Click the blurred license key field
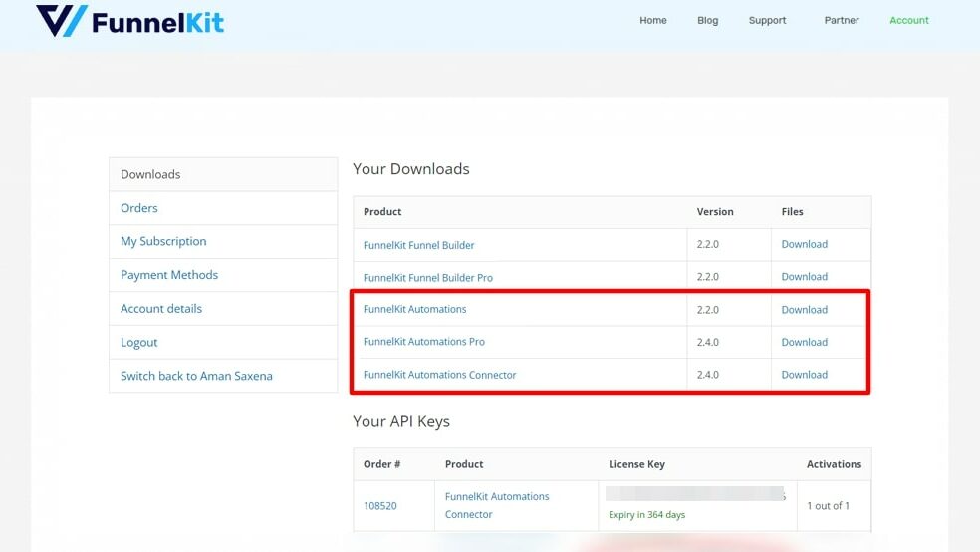 (695, 494)
